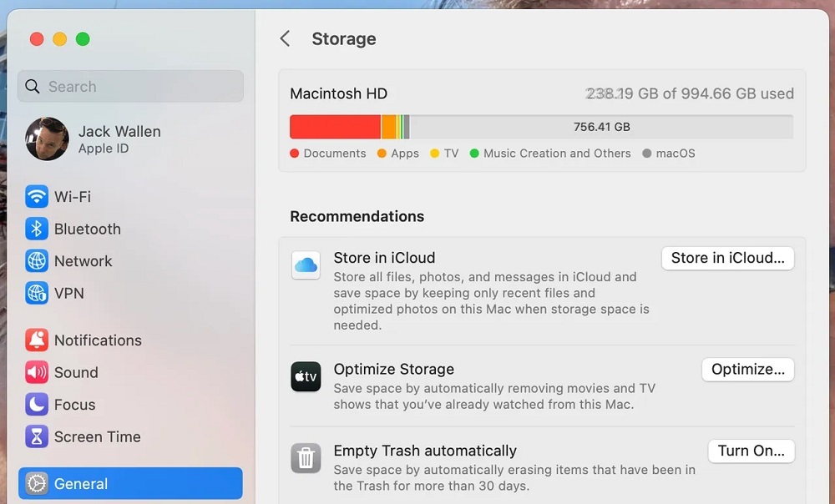This screenshot has height=504, width=835.
Task: Turn on Empty Trash automatically
Action: coord(751,451)
